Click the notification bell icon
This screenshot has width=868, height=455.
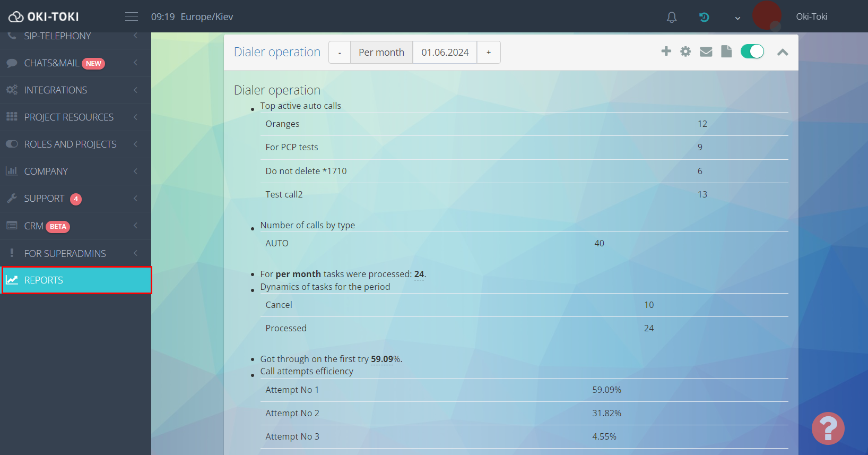[x=672, y=18]
